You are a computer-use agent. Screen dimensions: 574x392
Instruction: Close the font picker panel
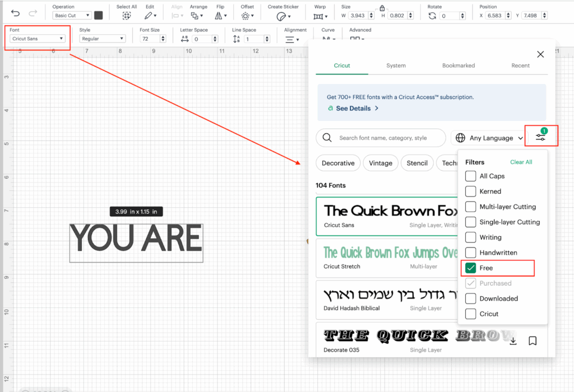click(x=540, y=54)
